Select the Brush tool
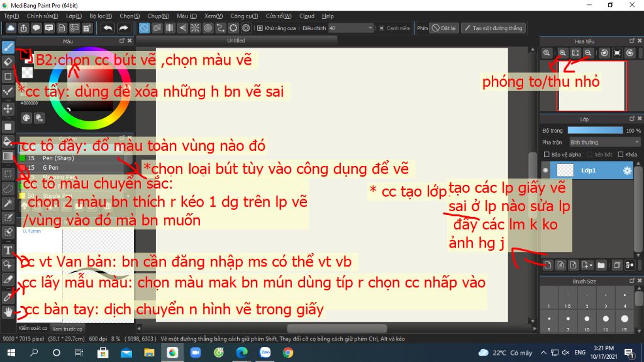Screen dimensions: 644x362 8,47
